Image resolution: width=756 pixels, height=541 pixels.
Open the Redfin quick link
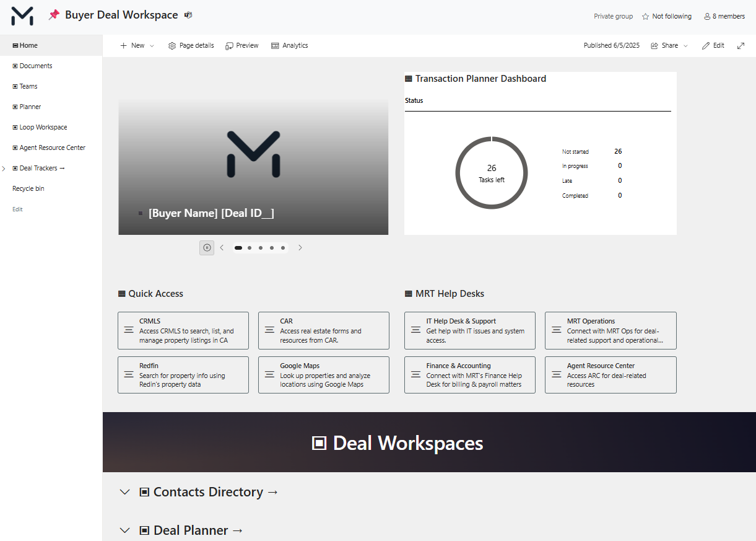[x=183, y=375]
